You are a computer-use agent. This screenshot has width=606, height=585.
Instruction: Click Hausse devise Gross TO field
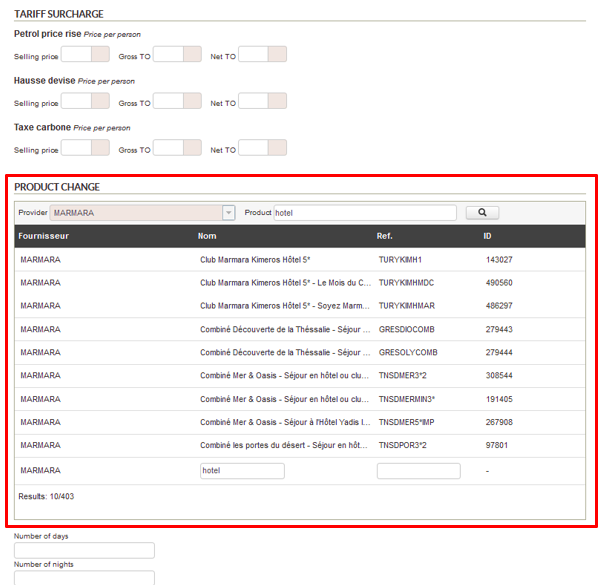point(177,101)
